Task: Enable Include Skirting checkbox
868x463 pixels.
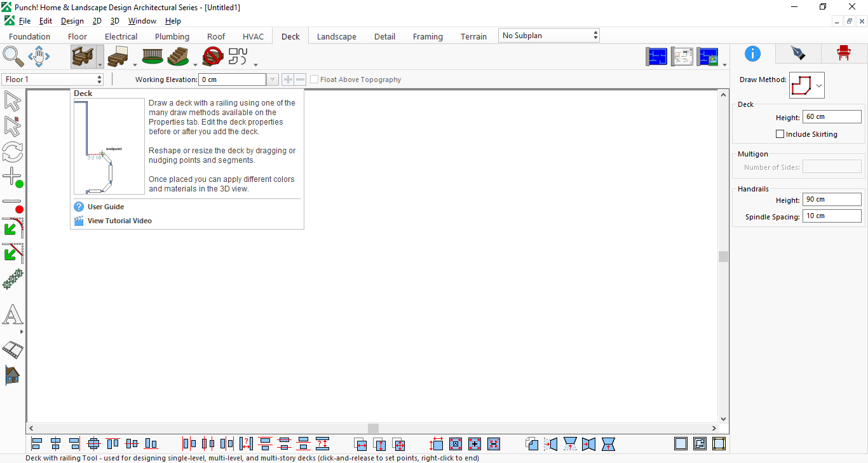Action: pyautogui.click(x=780, y=134)
